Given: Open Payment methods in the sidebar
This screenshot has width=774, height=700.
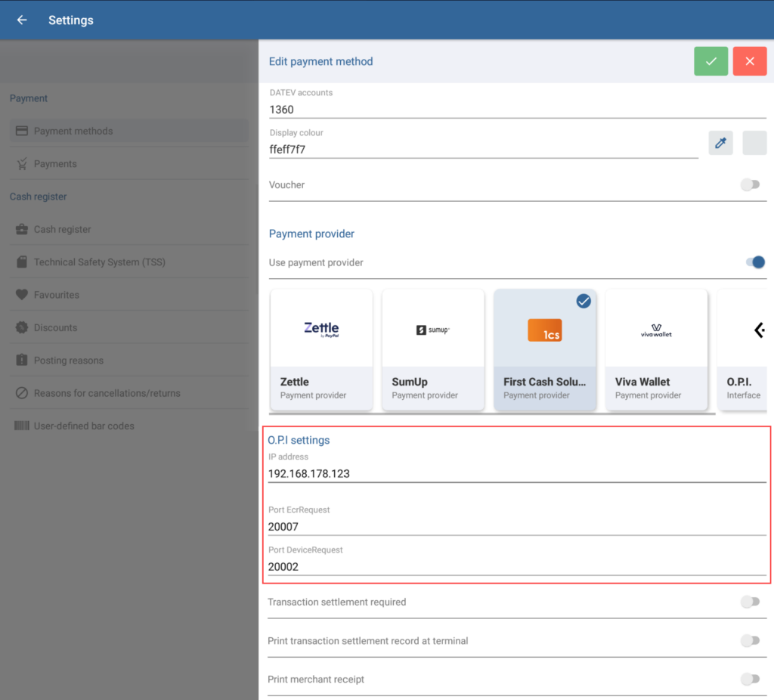Looking at the screenshot, I should (73, 131).
